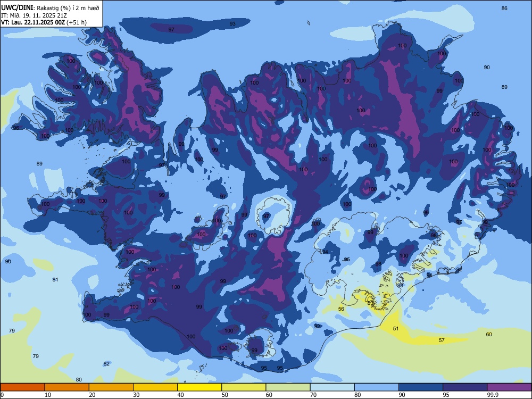Select the legend tick label 70

313,395
